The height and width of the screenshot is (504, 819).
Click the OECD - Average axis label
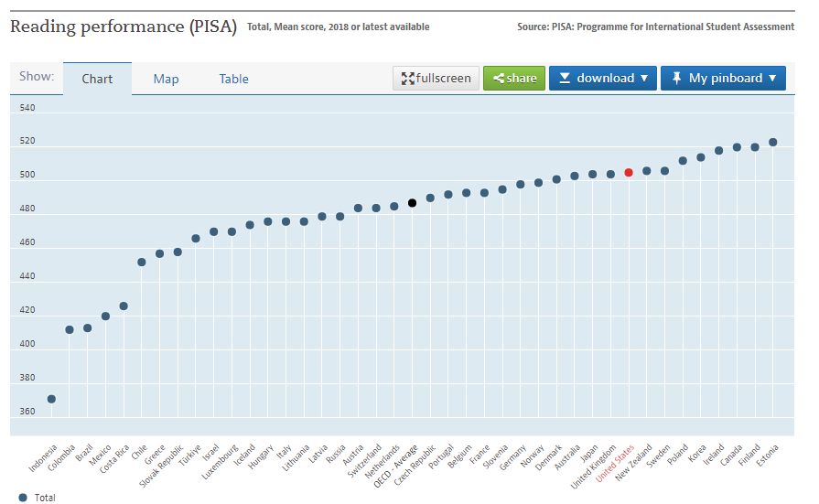(396, 466)
